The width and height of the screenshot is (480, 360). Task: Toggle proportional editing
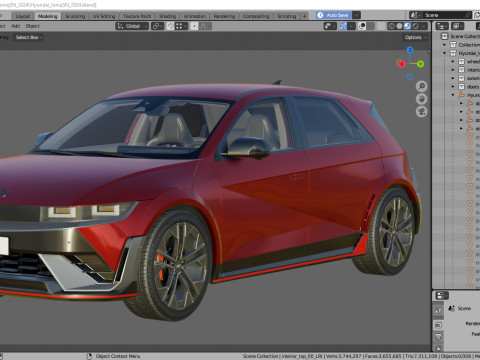point(194,26)
